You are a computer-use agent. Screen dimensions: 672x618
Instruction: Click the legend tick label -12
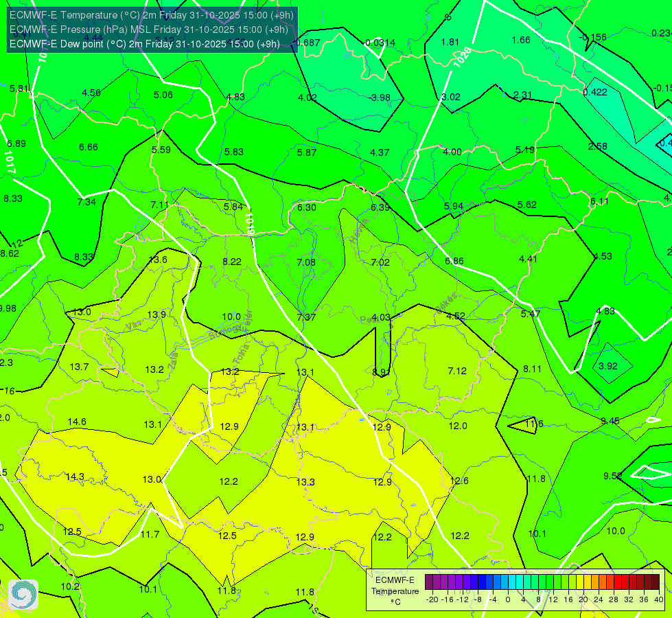[x=462, y=599]
